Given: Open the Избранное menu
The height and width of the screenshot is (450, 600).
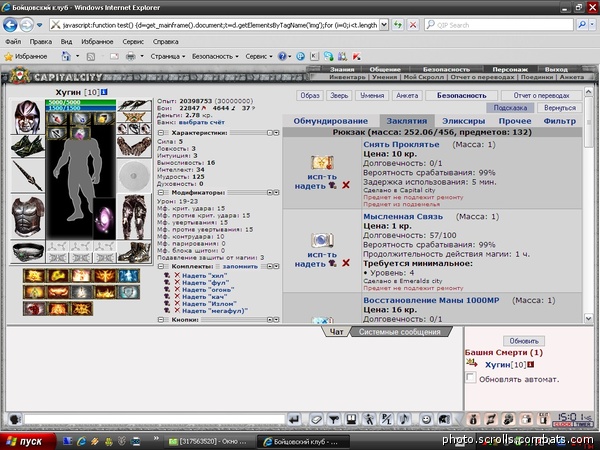Looking at the screenshot, I should [97, 41].
